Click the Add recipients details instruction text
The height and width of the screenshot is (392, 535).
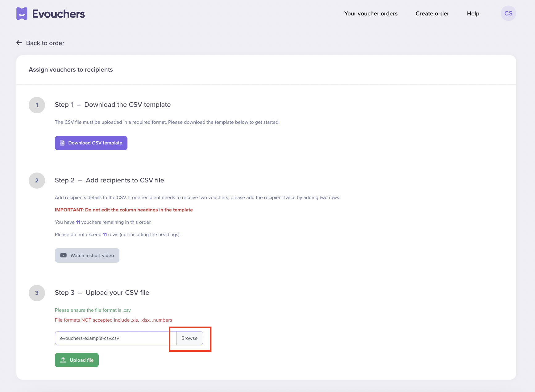197,198
